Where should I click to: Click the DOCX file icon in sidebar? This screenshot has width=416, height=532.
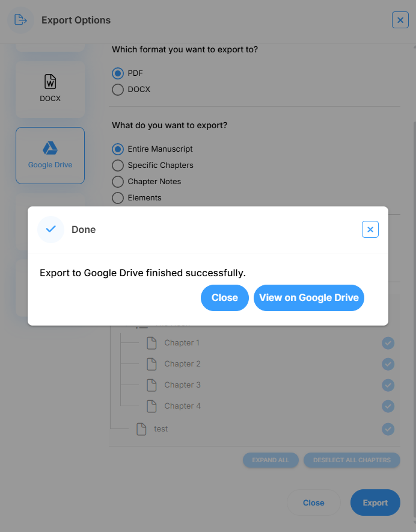(x=50, y=81)
